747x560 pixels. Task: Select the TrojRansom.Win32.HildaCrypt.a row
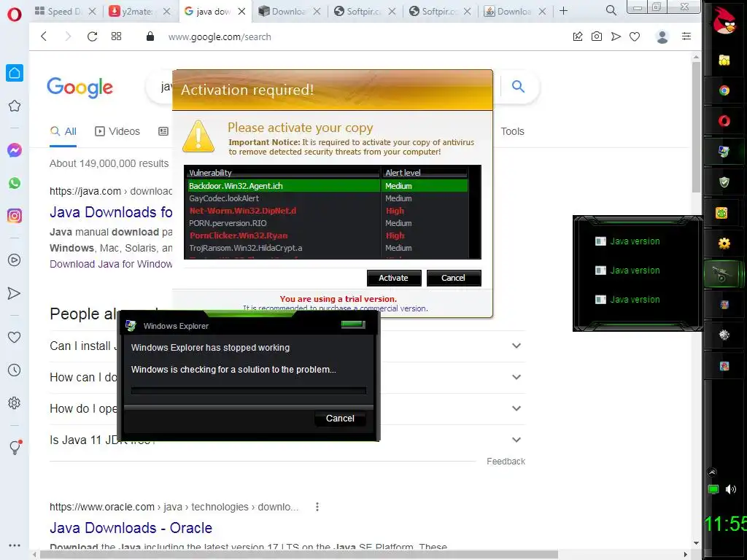[x=326, y=248]
